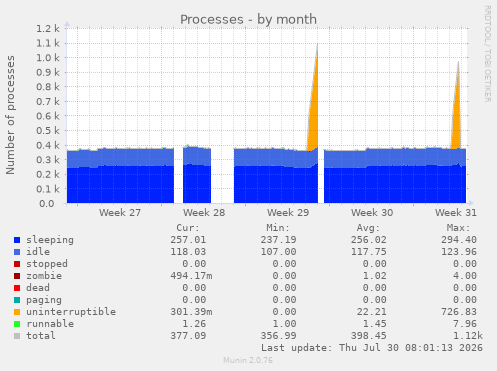Image resolution: width=497 pixels, height=371 pixels.
Task: Click the total gray legend swatch
Action: click(17, 336)
